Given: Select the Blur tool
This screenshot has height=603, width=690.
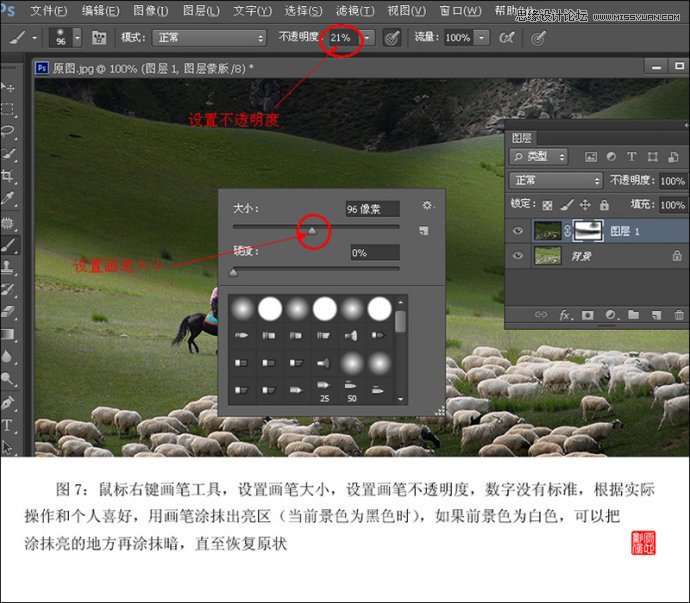Looking at the screenshot, I should click(x=8, y=357).
